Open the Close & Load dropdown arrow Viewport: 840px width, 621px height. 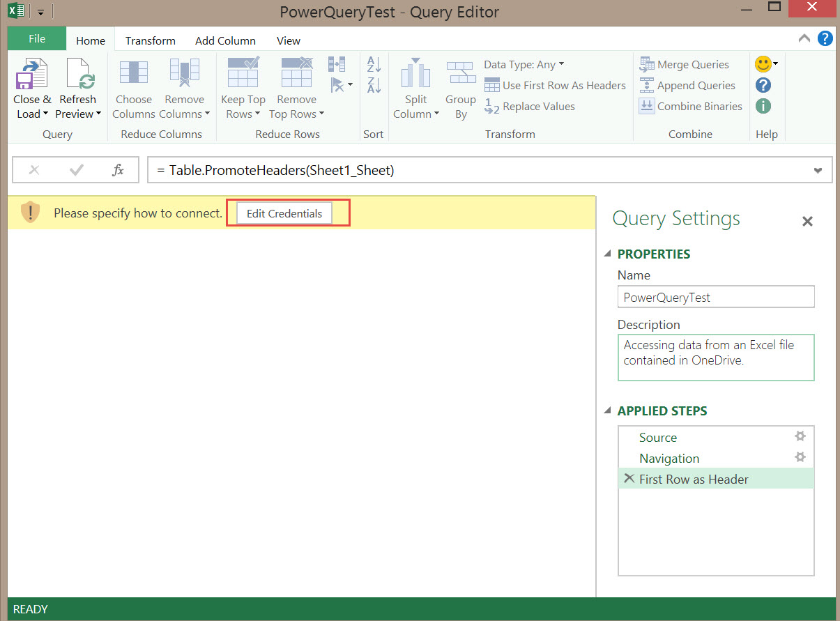point(45,114)
